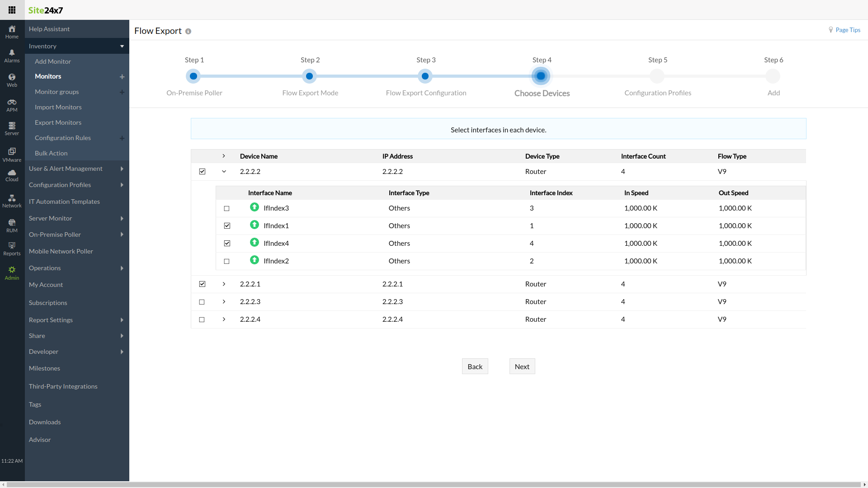
Task: Open the Alarms bell icon
Action: tap(12, 56)
